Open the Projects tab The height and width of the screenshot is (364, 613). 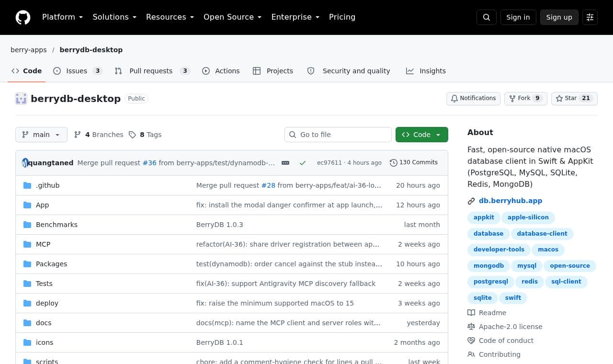[273, 71]
